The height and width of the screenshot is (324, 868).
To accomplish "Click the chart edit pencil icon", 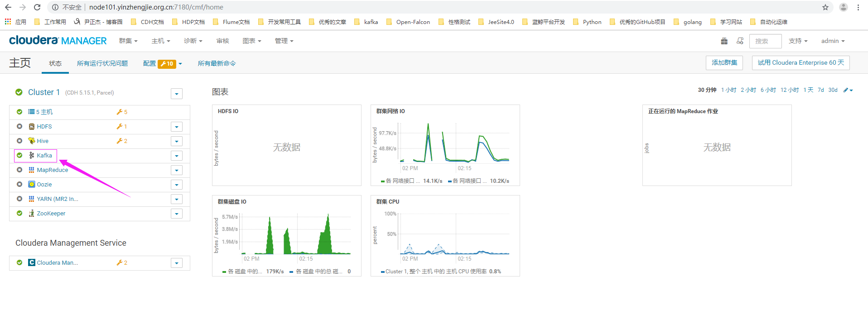I will 846,90.
